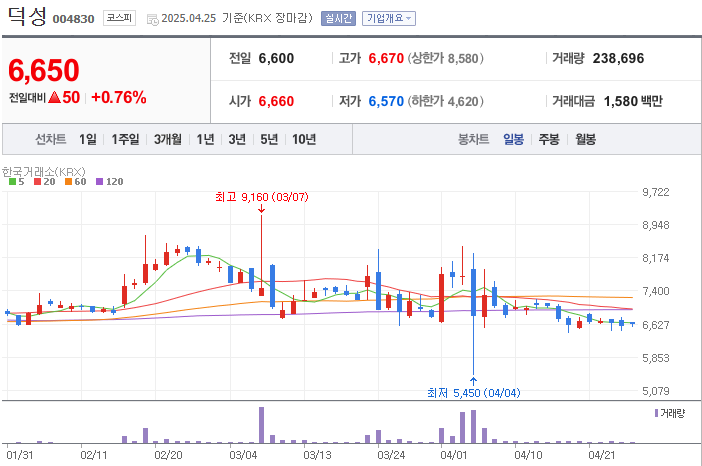
Task: Select the 5년 line chart tab
Action: pos(269,139)
